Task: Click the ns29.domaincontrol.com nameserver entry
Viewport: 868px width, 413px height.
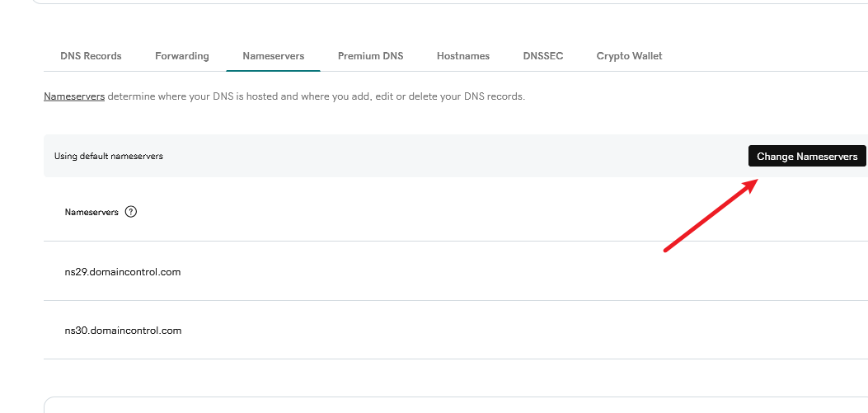Action: [x=123, y=272]
